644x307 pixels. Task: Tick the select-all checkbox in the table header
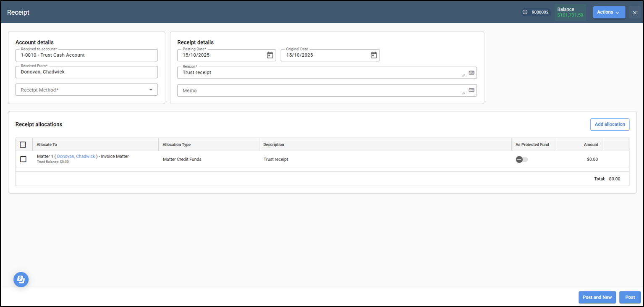coord(23,144)
